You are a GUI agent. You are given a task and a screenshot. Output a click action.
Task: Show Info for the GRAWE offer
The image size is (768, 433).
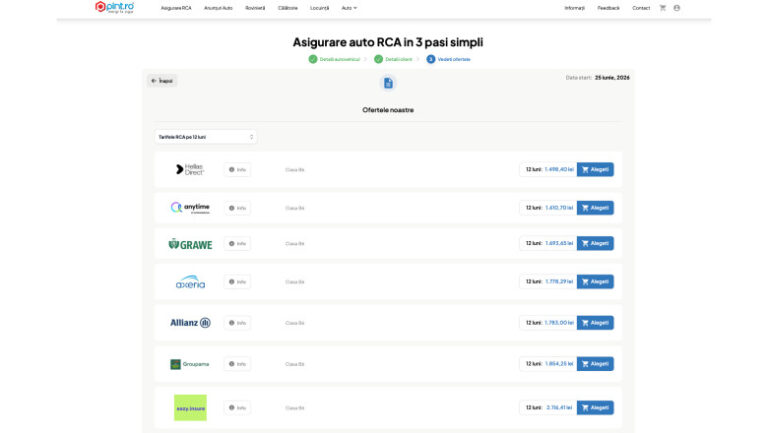point(238,243)
